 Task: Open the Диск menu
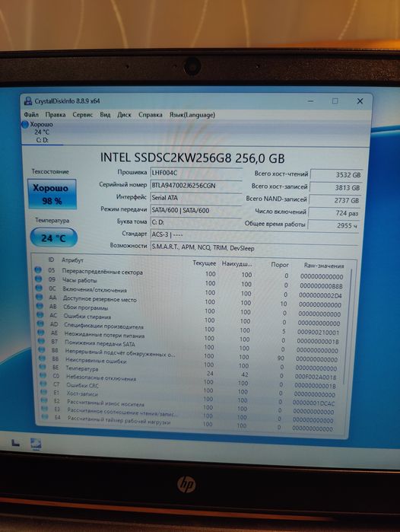pyautogui.click(x=124, y=115)
